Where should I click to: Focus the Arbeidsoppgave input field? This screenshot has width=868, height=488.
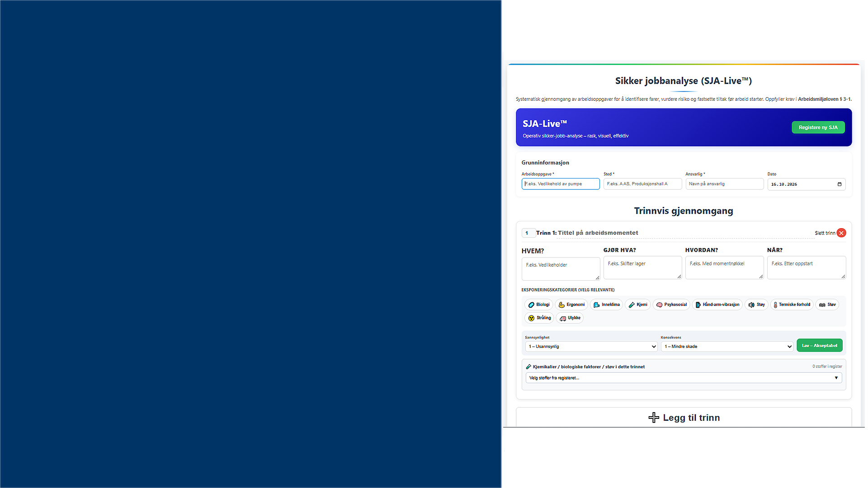coord(561,184)
